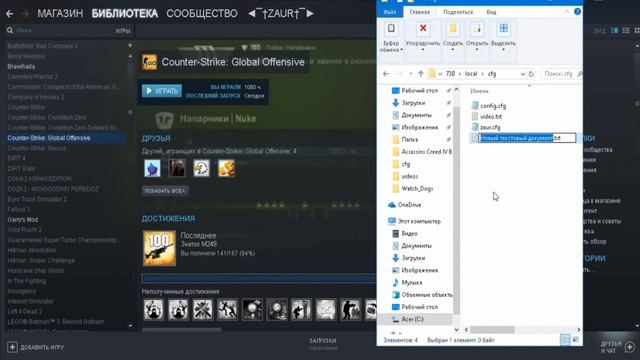
Task: Open the Assassins Creed IV folder shortcut
Action: click(426, 152)
